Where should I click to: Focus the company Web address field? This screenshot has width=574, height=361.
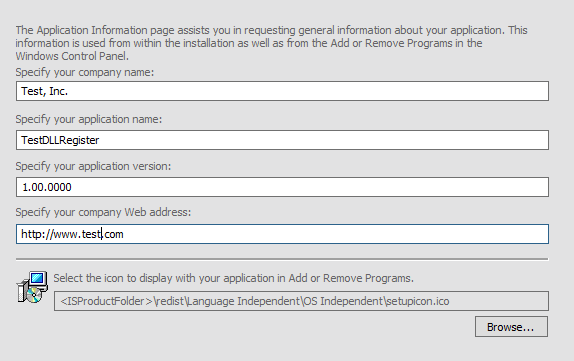pos(282,234)
